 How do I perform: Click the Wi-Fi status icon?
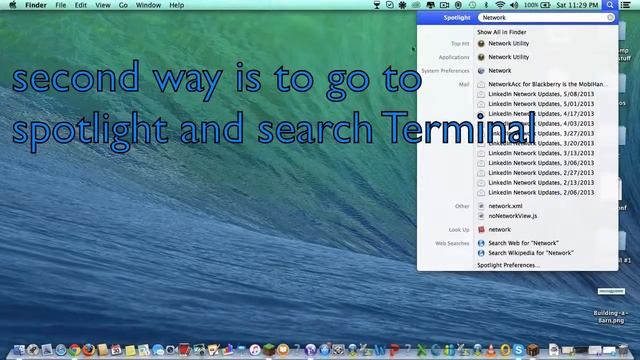500,5
